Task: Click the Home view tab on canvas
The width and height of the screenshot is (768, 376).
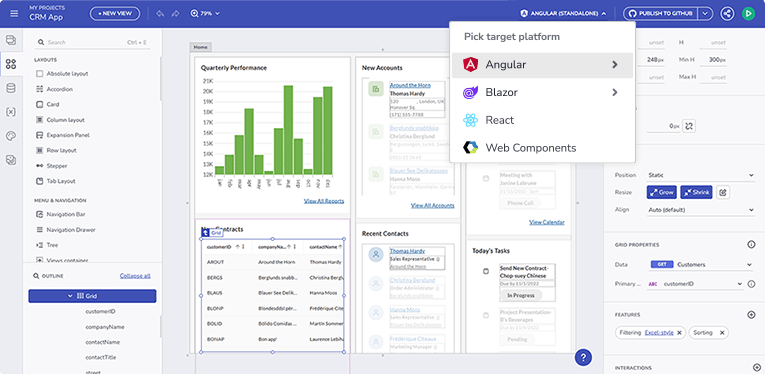Action: click(x=200, y=47)
